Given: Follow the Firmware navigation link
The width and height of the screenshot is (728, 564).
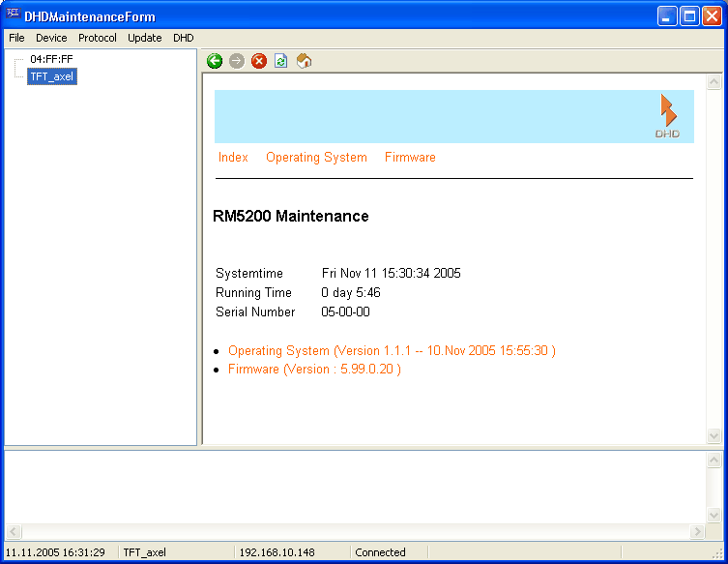Looking at the screenshot, I should click(x=411, y=158).
